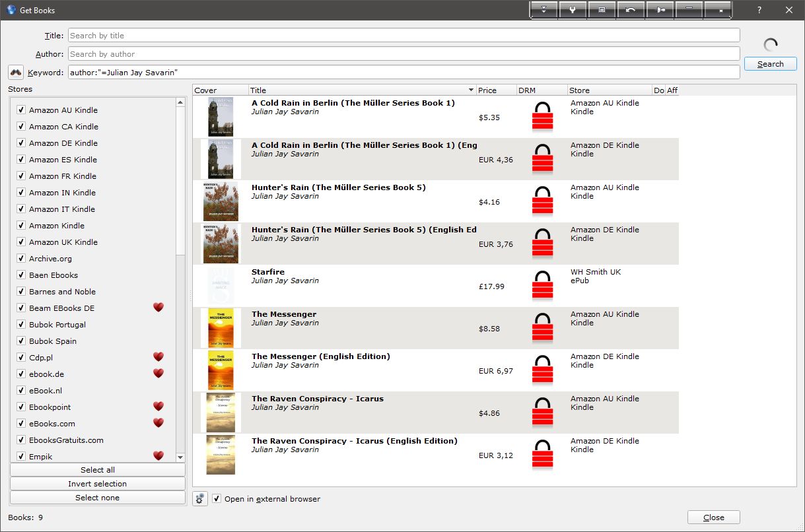Click the DRM lock for Hunter's Rain $4.16 row
The width and height of the screenshot is (805, 532).
pos(543,201)
